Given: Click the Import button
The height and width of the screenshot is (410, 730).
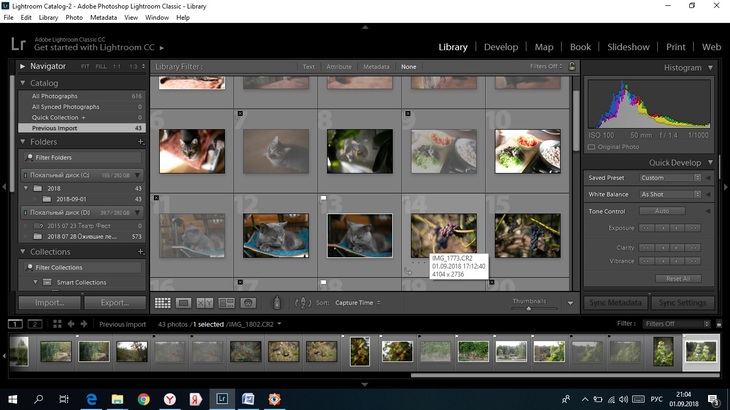Looking at the screenshot, I should tap(50, 303).
